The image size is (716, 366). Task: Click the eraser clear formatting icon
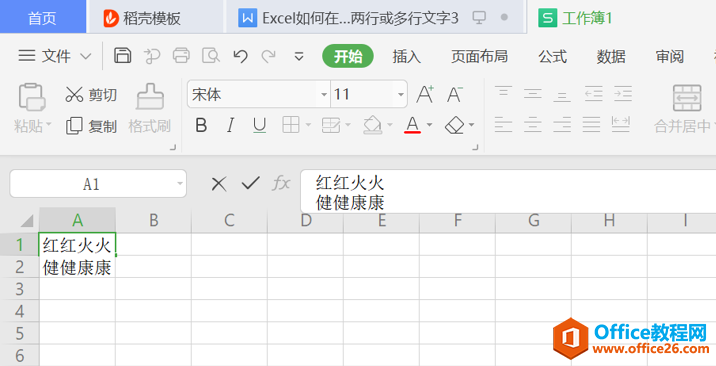(454, 125)
